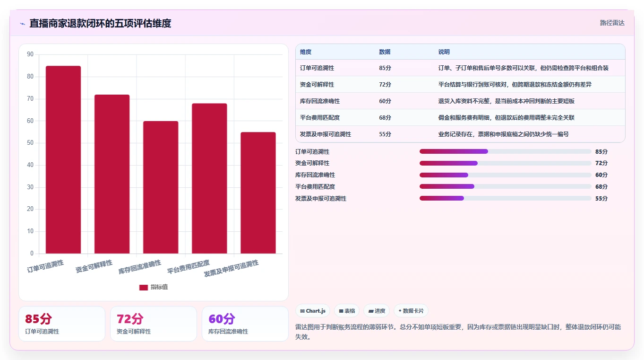Click the 85分 value in table

tap(385, 68)
